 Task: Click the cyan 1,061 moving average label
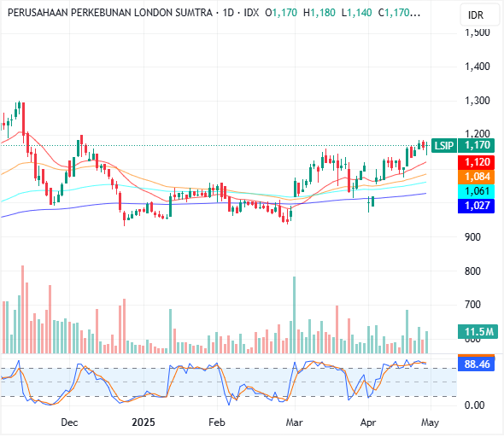[x=477, y=191]
